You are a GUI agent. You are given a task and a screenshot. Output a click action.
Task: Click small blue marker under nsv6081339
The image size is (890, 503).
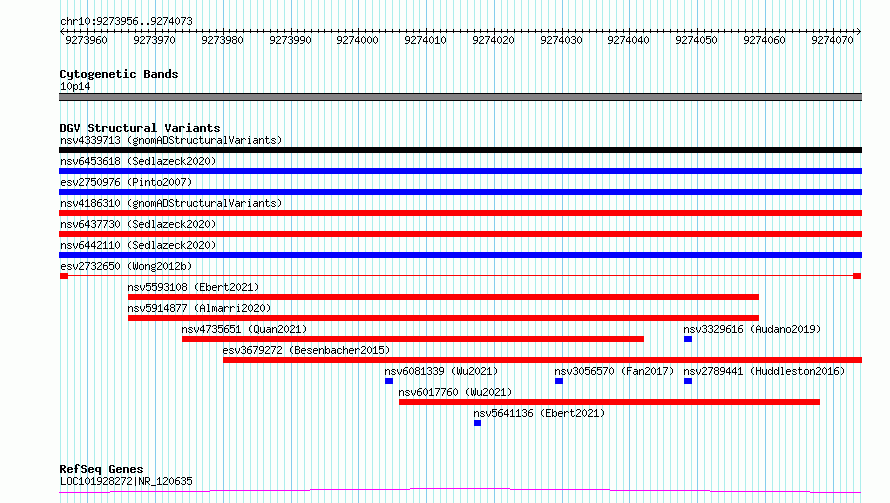pos(389,382)
